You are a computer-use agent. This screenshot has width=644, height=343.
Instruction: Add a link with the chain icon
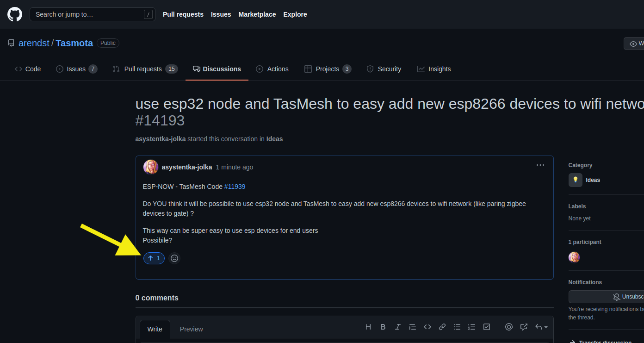tap(442, 327)
